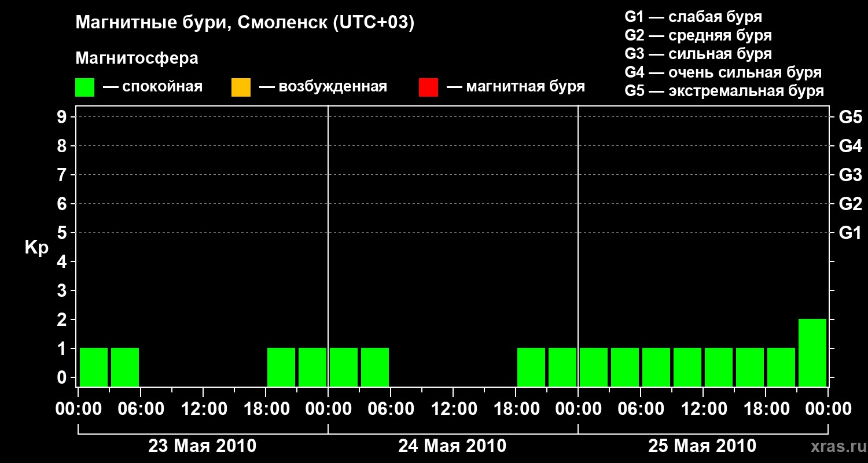
Task: Click the '— возбужденная' legend label
Action: point(323,87)
